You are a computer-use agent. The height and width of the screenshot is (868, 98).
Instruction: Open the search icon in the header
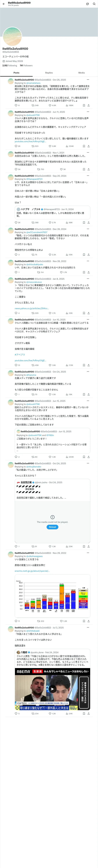point(94,4)
